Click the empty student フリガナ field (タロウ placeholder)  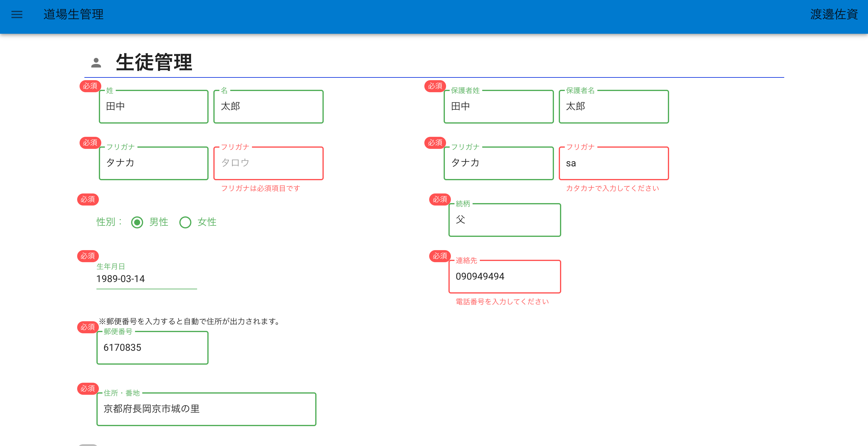pos(268,163)
